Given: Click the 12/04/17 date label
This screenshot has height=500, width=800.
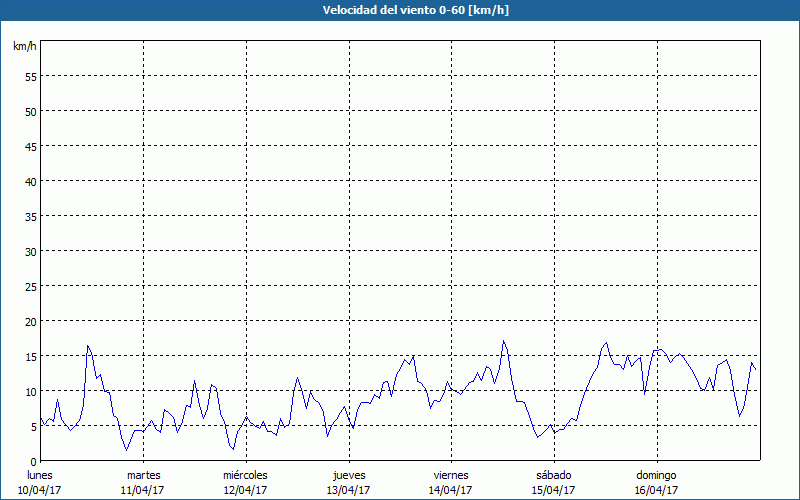Looking at the screenshot, I should 245,490.
